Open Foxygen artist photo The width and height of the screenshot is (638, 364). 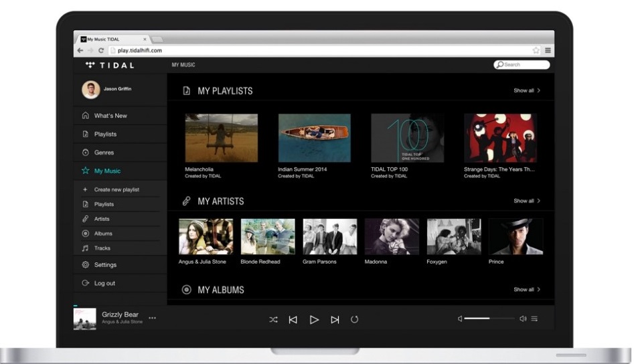[454, 237]
